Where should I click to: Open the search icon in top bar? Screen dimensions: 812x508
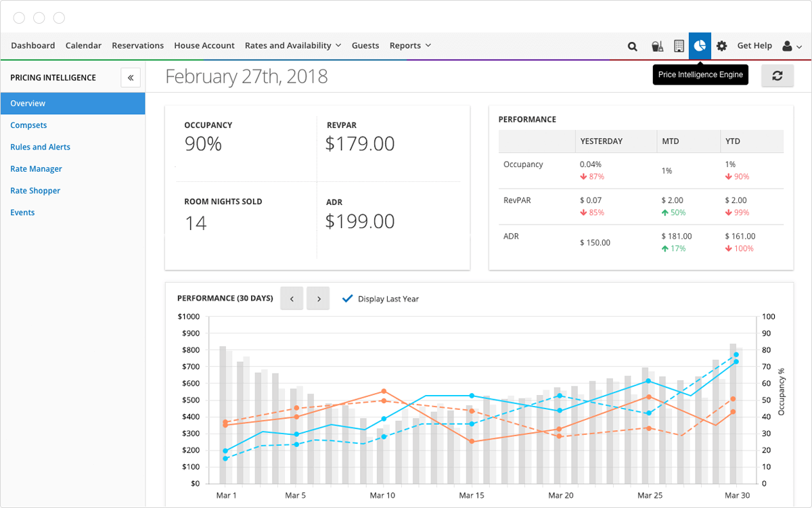tap(633, 46)
